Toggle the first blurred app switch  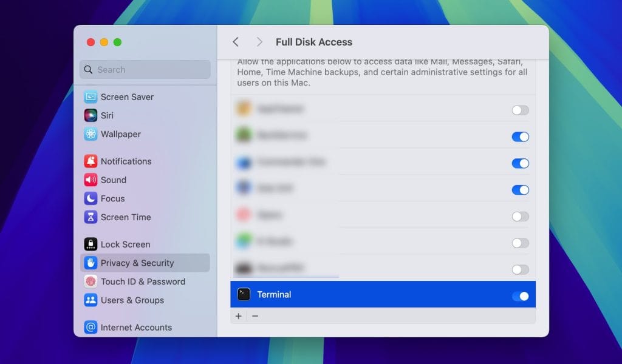(x=520, y=110)
